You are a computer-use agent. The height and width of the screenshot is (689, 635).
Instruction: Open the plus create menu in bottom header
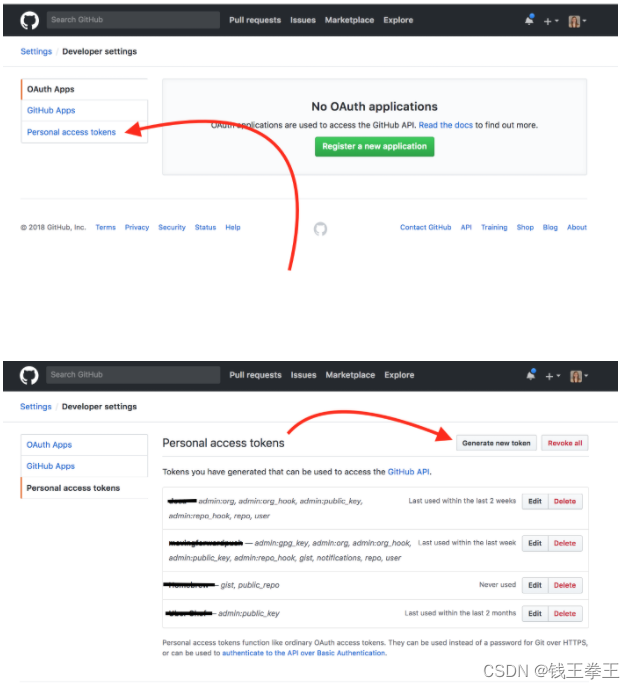552,376
